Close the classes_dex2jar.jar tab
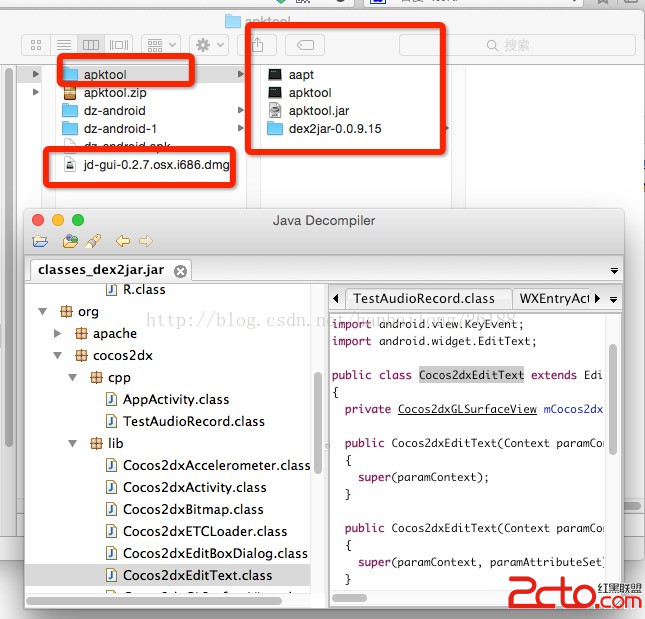This screenshot has width=645, height=619. click(180, 271)
